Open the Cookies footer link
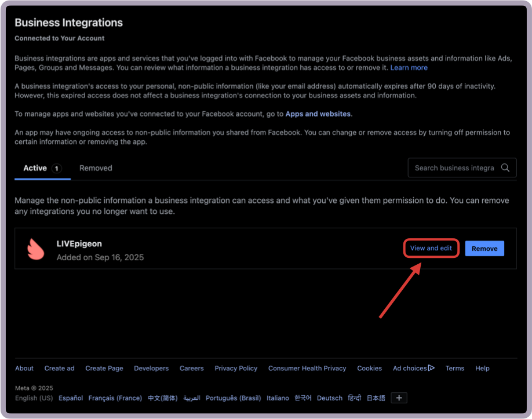The width and height of the screenshot is (532, 419). (369, 368)
